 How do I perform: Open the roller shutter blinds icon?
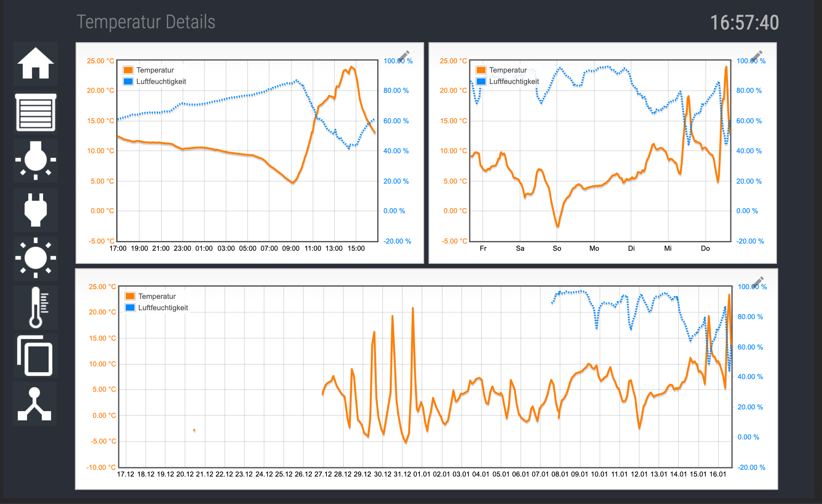pyautogui.click(x=35, y=112)
